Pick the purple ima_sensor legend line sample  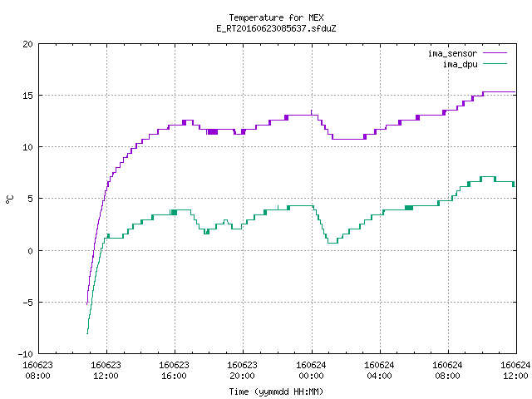coord(495,53)
